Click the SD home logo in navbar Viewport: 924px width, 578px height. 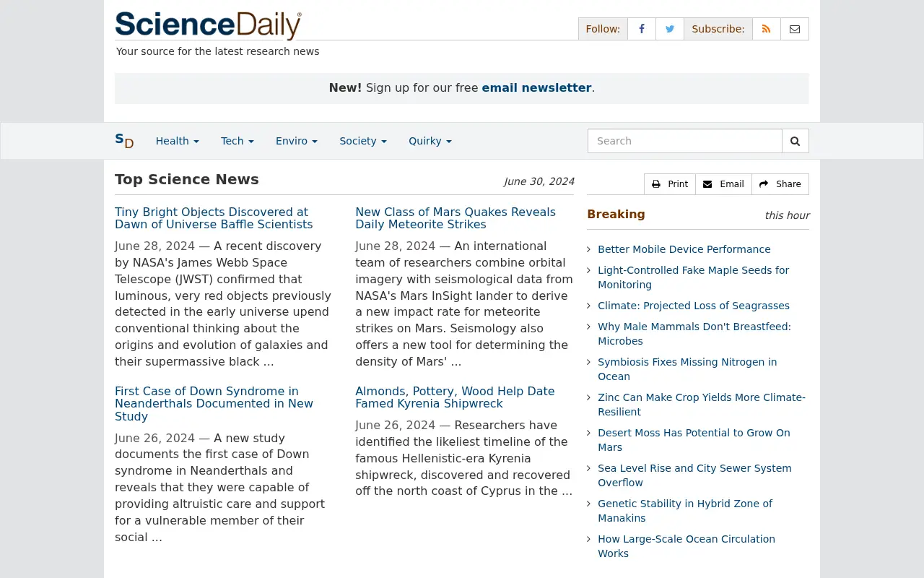click(x=124, y=141)
